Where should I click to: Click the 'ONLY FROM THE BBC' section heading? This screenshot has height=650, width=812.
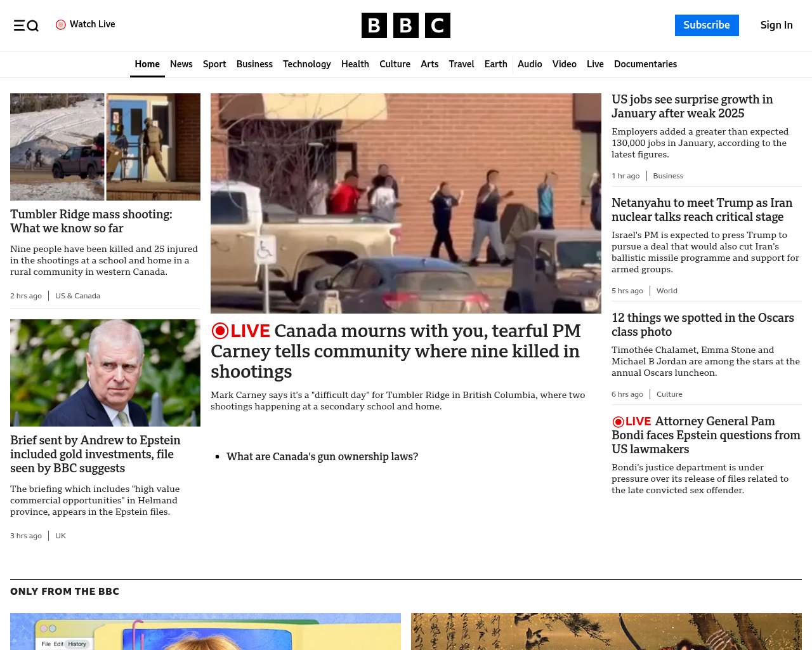[x=65, y=592]
